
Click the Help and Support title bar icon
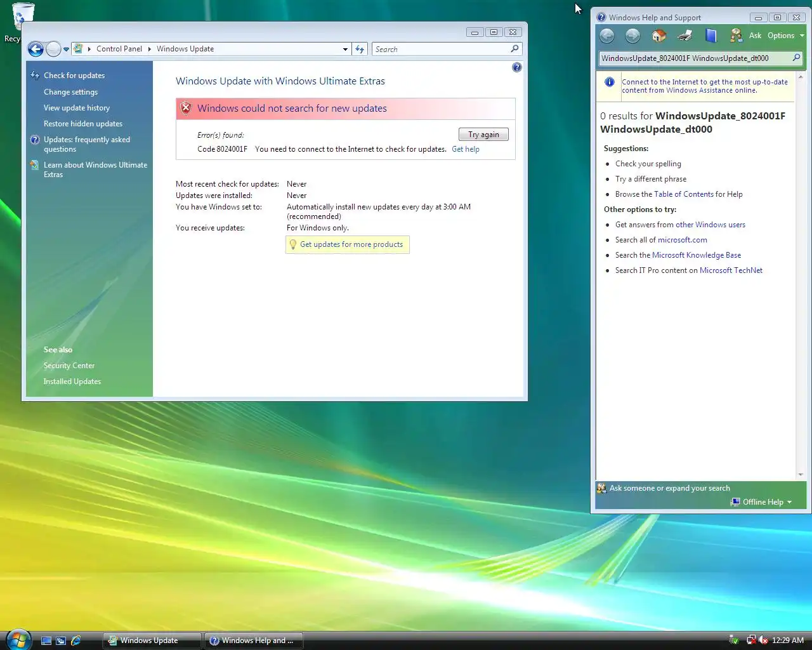pos(601,18)
